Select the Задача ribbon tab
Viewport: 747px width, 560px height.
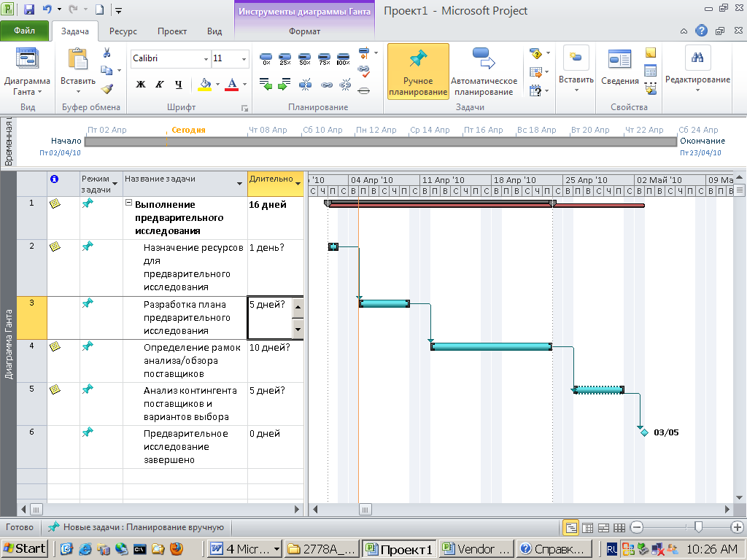pyautogui.click(x=75, y=31)
